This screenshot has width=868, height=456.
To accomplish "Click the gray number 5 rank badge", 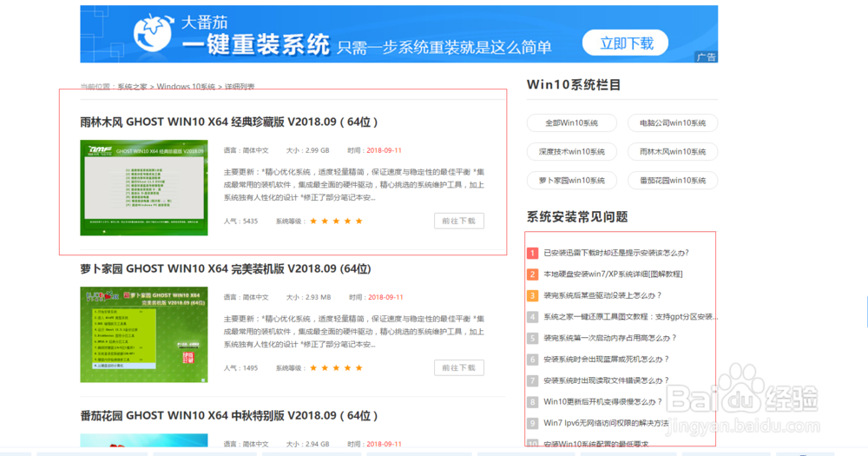I will point(533,339).
